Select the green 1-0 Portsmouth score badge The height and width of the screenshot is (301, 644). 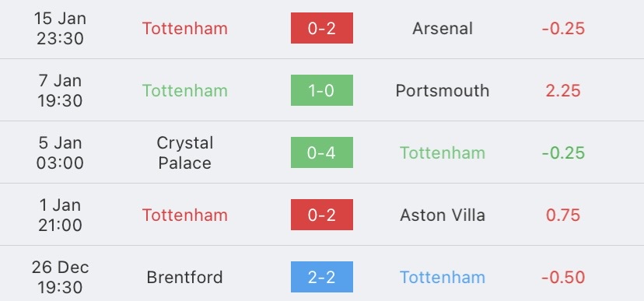(x=321, y=90)
